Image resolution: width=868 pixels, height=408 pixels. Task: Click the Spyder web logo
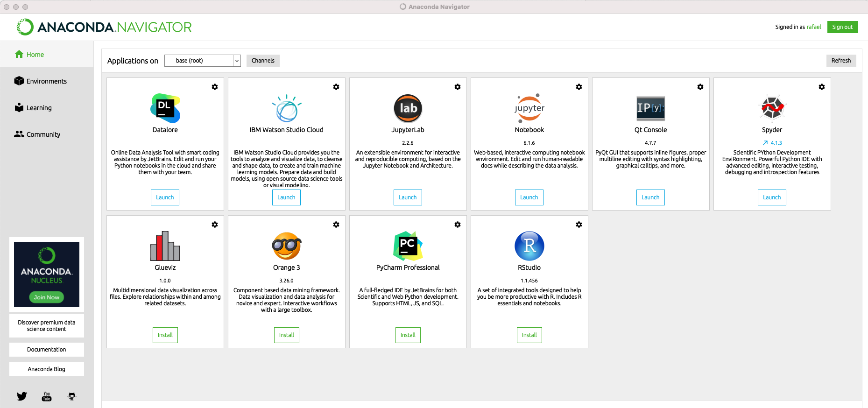click(772, 108)
